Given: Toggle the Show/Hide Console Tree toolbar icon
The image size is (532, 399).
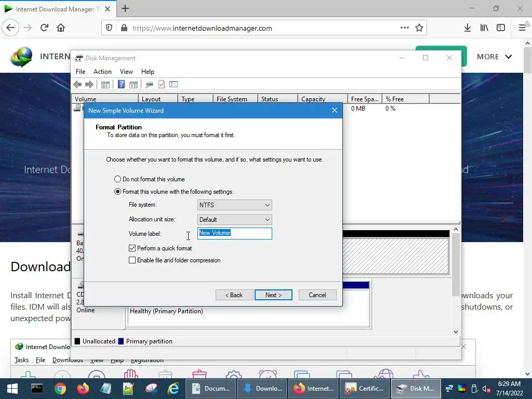Looking at the screenshot, I should pyautogui.click(x=105, y=85).
